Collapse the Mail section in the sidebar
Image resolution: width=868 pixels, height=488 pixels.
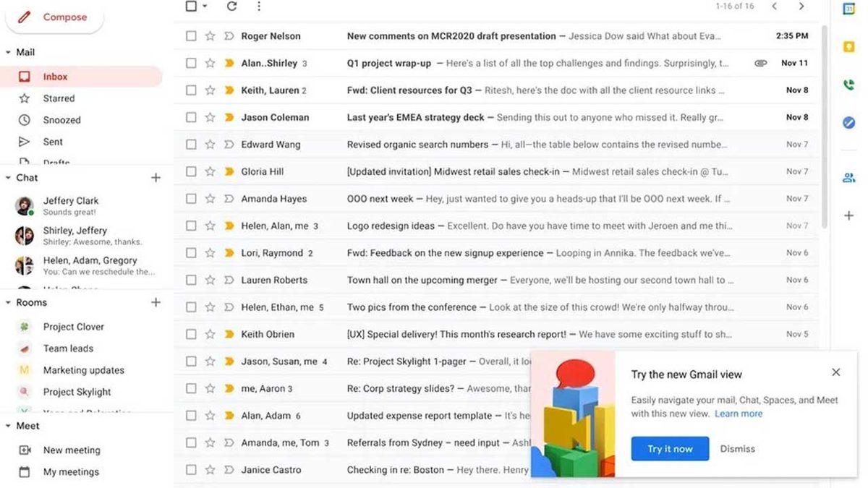point(7,52)
